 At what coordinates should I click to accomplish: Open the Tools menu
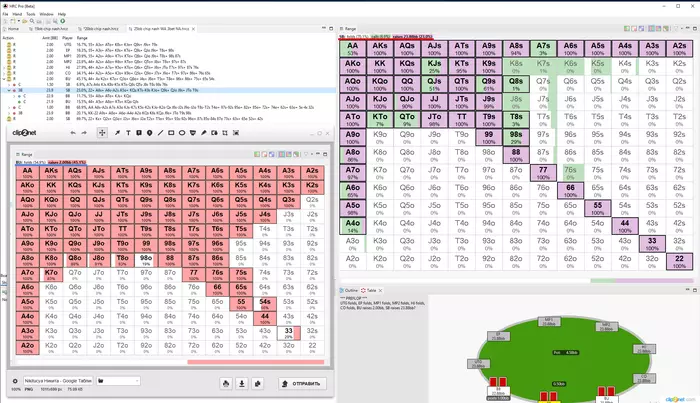click(x=31, y=14)
